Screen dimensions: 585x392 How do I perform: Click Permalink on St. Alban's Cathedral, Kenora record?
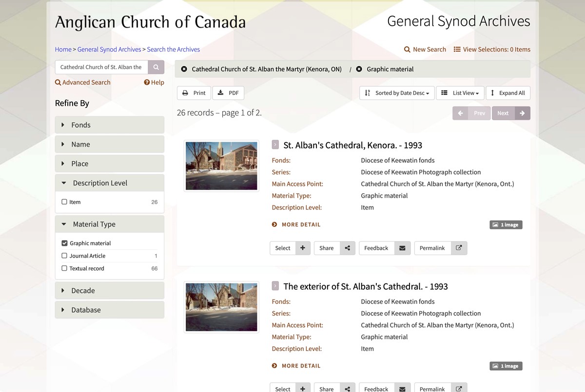click(x=432, y=248)
